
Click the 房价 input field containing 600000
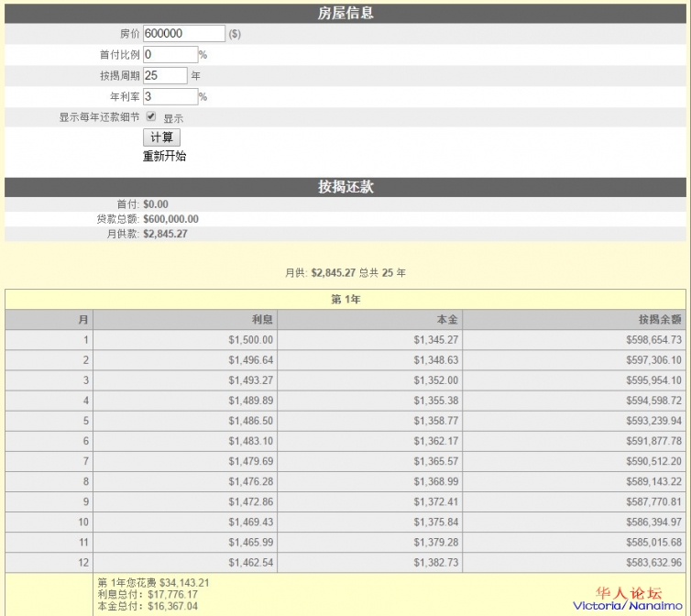point(183,34)
